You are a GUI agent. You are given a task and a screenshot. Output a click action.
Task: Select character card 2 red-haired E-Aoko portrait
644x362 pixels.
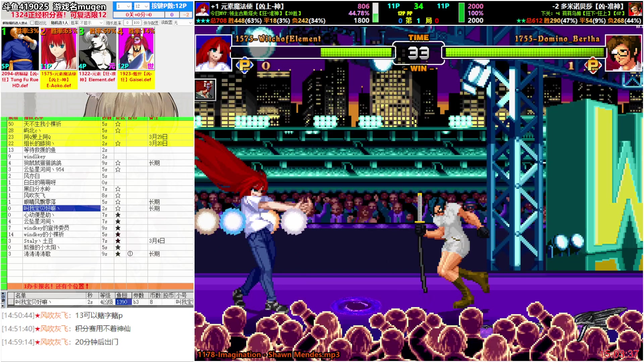pos(59,49)
